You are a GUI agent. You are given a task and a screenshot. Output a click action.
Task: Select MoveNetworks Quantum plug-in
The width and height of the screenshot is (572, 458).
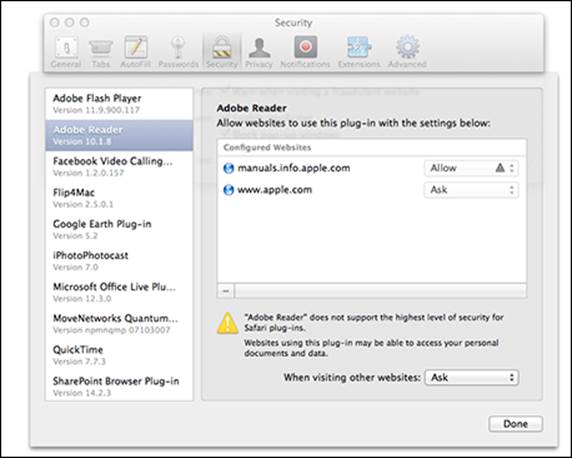click(x=119, y=323)
